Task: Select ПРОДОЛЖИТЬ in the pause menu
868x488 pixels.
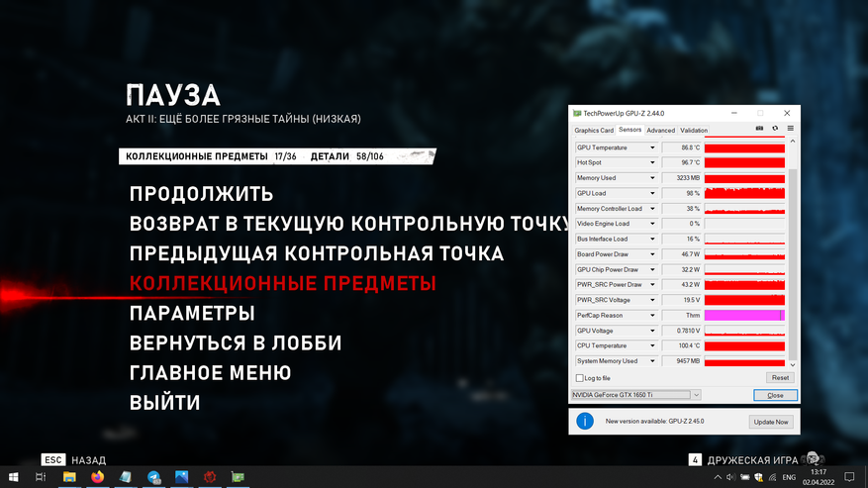Action: [x=201, y=193]
